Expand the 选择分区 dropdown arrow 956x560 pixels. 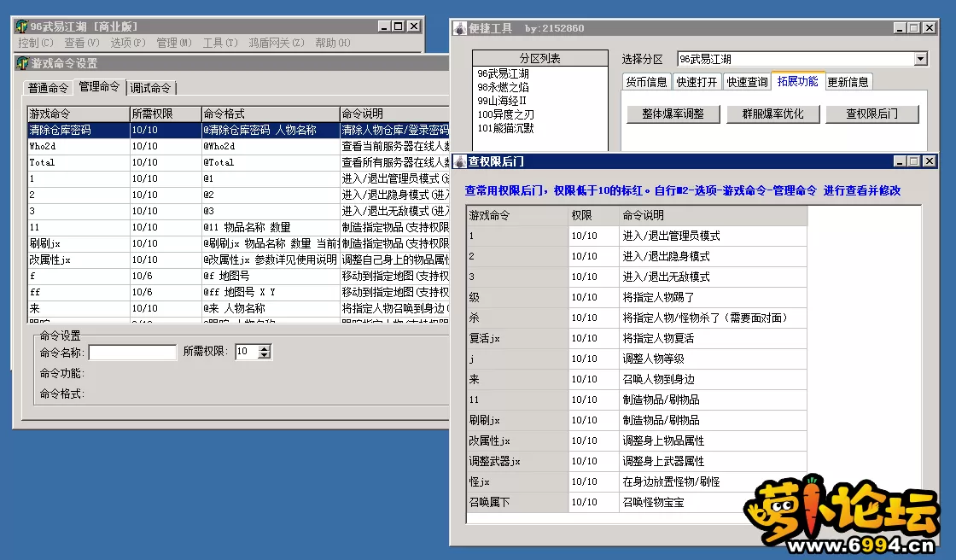point(921,59)
